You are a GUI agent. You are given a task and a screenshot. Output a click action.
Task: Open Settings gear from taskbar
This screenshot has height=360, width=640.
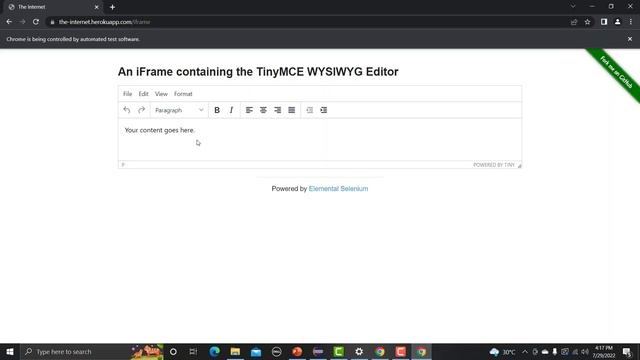pos(359,351)
